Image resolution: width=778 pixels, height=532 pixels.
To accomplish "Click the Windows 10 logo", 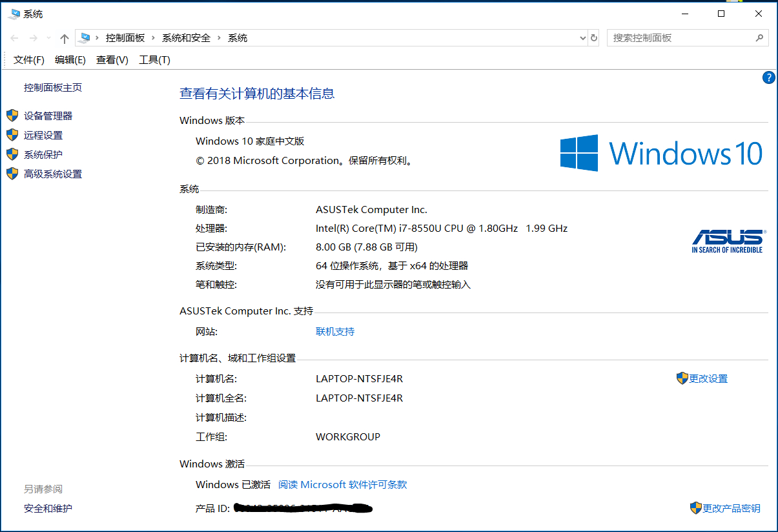I will pos(661,153).
